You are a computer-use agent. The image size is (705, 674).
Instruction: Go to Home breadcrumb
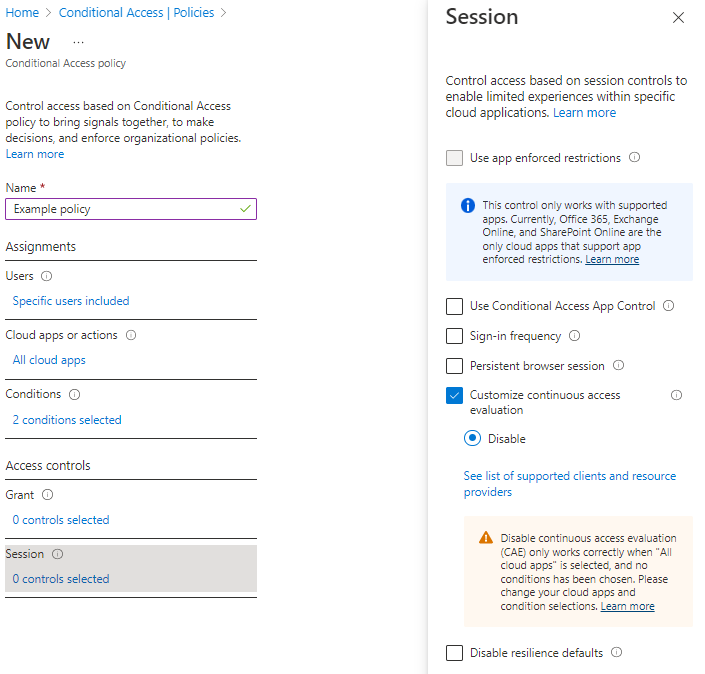pyautogui.click(x=22, y=13)
